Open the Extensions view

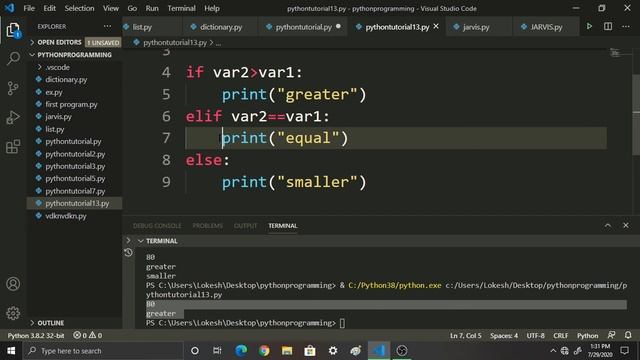(x=13, y=147)
